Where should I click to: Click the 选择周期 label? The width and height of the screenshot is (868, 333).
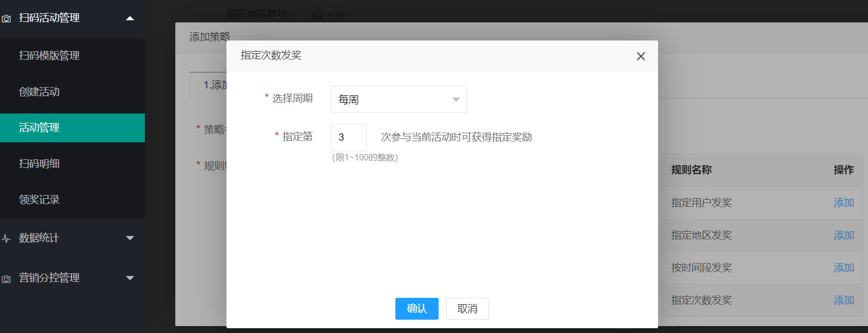[x=293, y=98]
